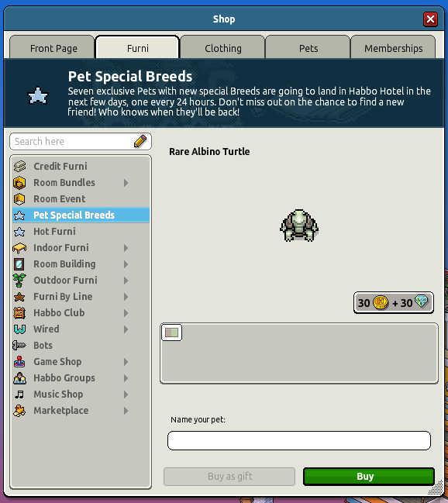
Task: Open the Memberships tab
Action: point(393,48)
